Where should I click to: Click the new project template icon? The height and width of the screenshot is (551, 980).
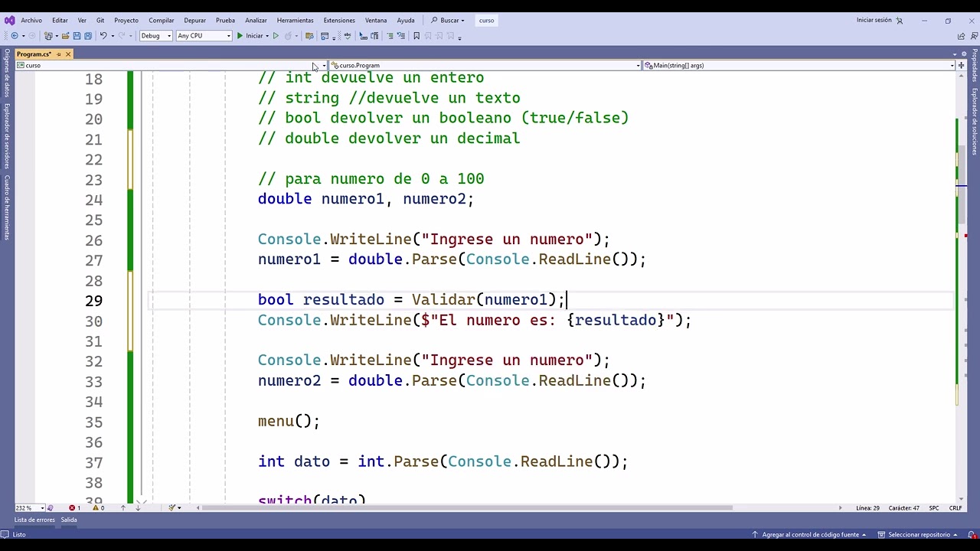tap(49, 36)
